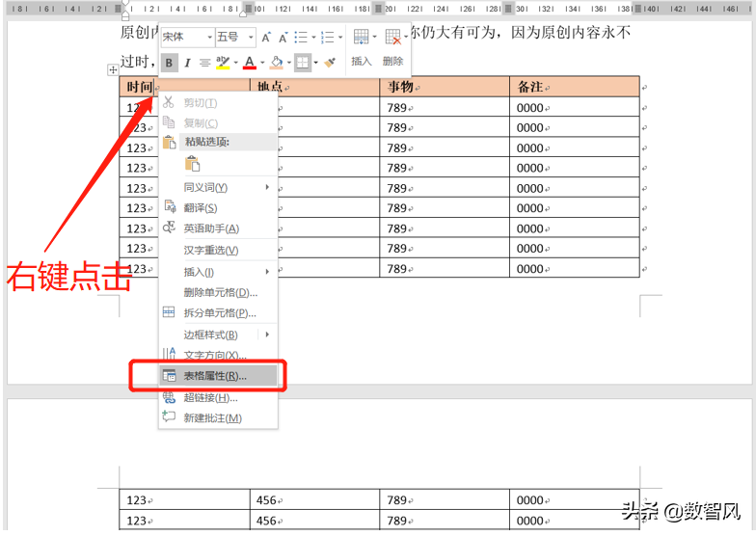Open the 插入(I) submenu in context menu
This screenshot has height=536, width=756.
pos(218,272)
